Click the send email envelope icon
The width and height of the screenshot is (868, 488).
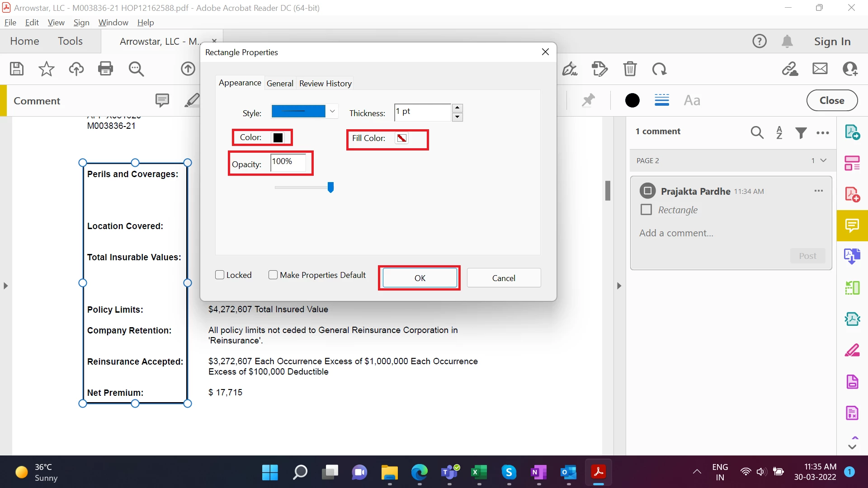[820, 69]
